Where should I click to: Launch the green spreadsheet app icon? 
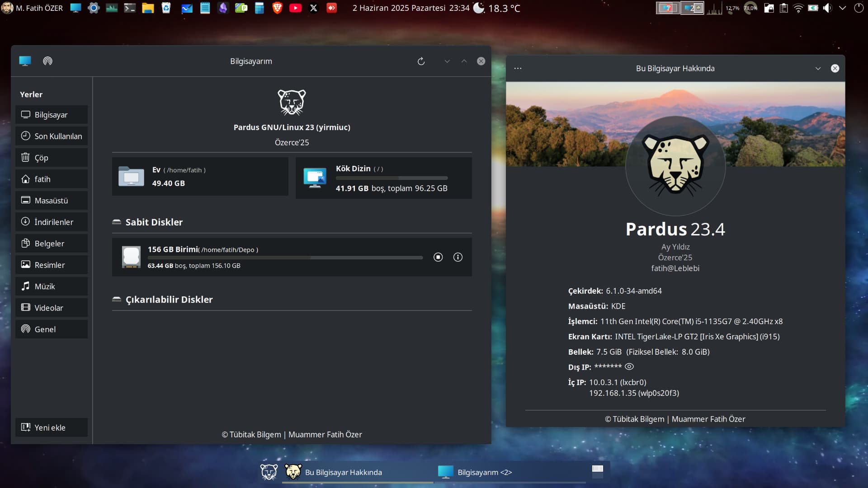[x=241, y=8]
